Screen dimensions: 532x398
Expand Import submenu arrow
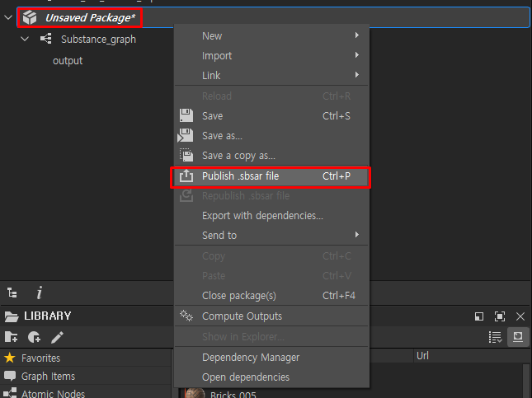coord(356,55)
